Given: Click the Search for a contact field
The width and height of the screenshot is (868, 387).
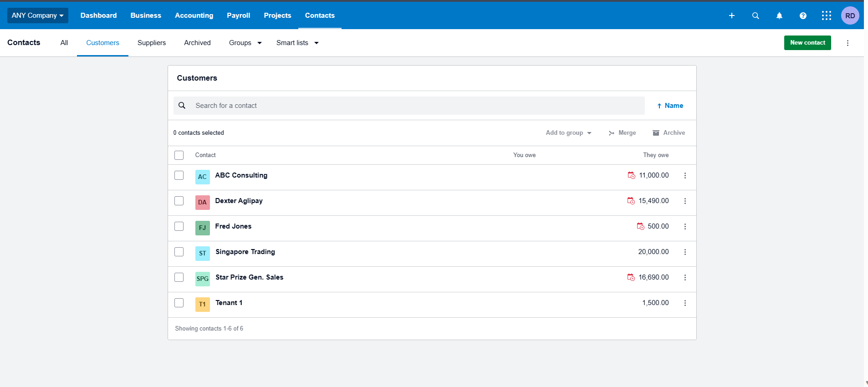Looking at the screenshot, I should pyautogui.click(x=409, y=106).
